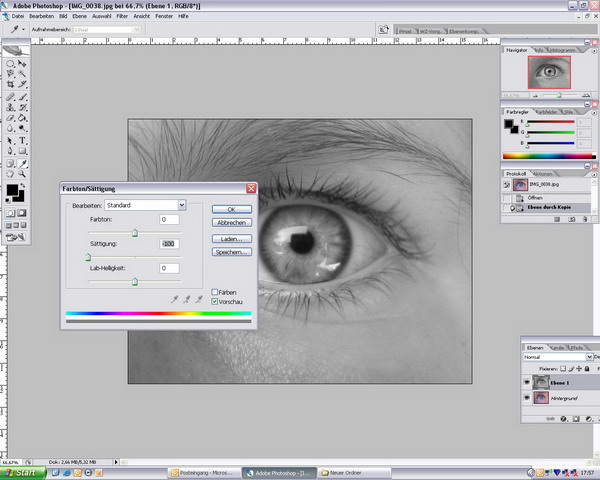600x480 pixels.
Task: Select the Type tool
Action: click(x=22, y=141)
